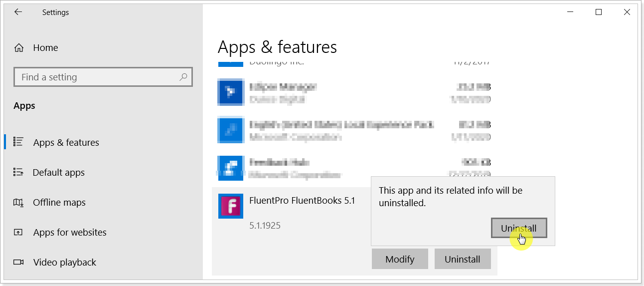
Task: Click the Apps & features list icon
Action: pyautogui.click(x=18, y=142)
